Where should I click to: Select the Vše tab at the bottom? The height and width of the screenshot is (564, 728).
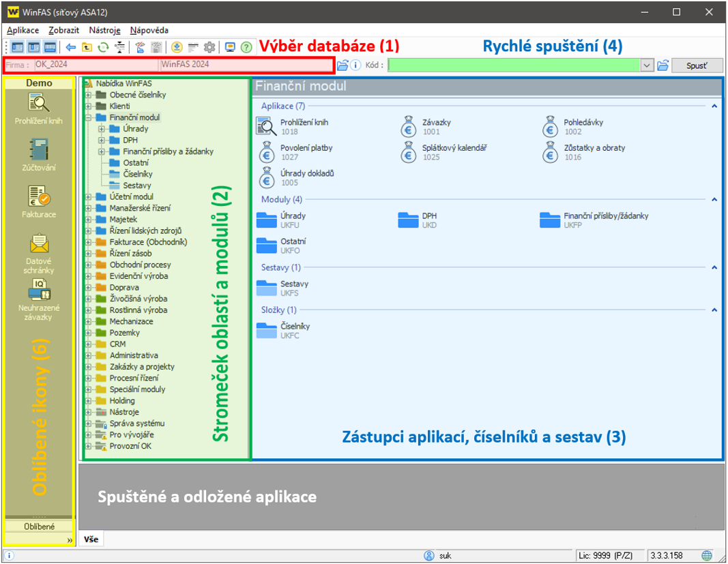coord(91,539)
